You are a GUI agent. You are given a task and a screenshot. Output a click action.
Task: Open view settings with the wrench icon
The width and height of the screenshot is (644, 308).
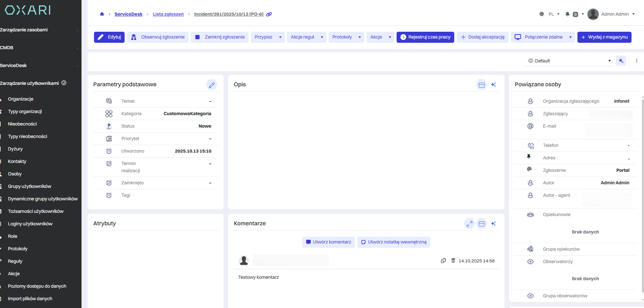pos(621,61)
